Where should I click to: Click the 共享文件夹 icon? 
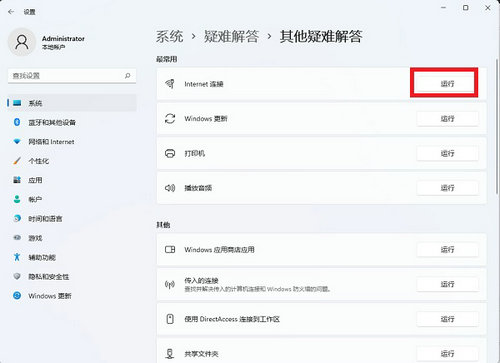click(x=170, y=354)
